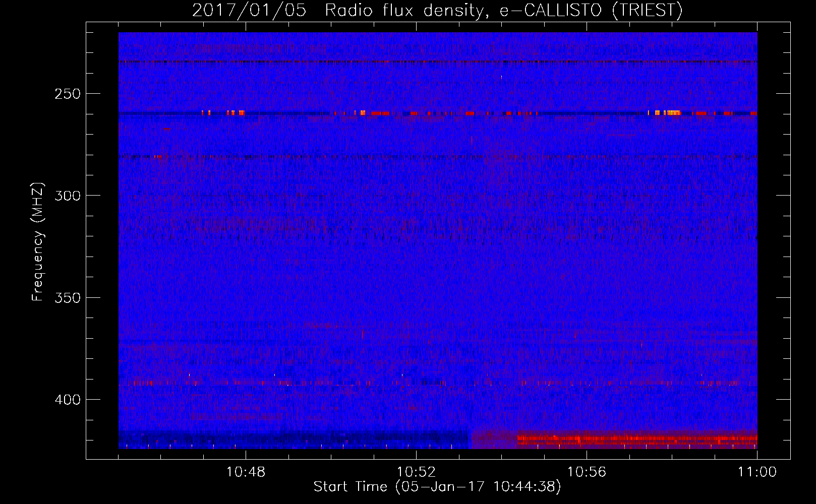Click the 11:00 time tick label

click(757, 472)
